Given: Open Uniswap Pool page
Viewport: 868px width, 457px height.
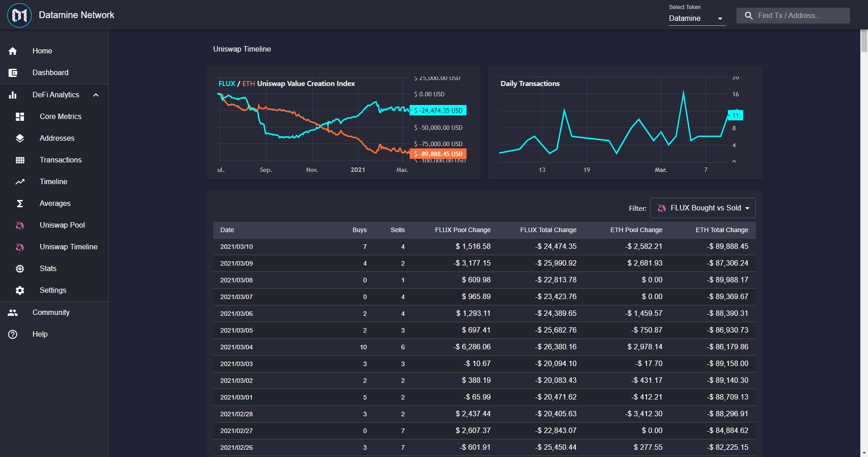Looking at the screenshot, I should [x=54, y=225].
